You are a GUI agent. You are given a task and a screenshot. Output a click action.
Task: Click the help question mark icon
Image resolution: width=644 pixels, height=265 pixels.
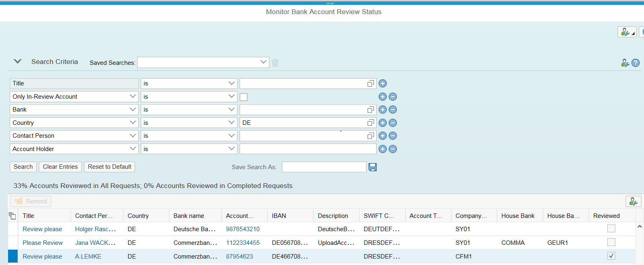point(636,63)
